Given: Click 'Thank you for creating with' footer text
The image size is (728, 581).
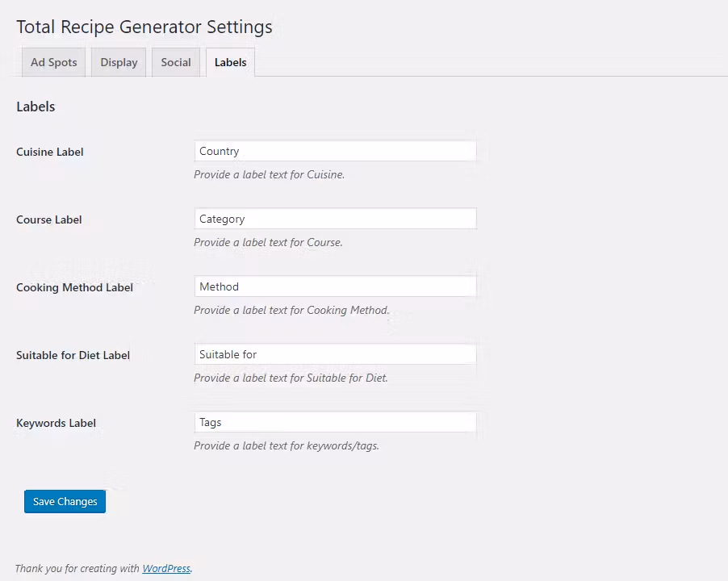Looking at the screenshot, I should (x=77, y=568).
